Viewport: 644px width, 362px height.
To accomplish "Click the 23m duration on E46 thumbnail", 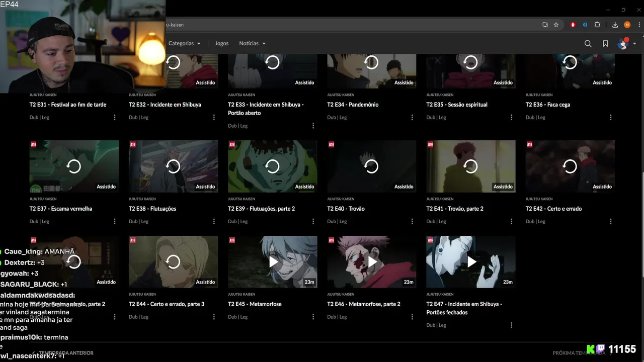I will pyautogui.click(x=409, y=282).
